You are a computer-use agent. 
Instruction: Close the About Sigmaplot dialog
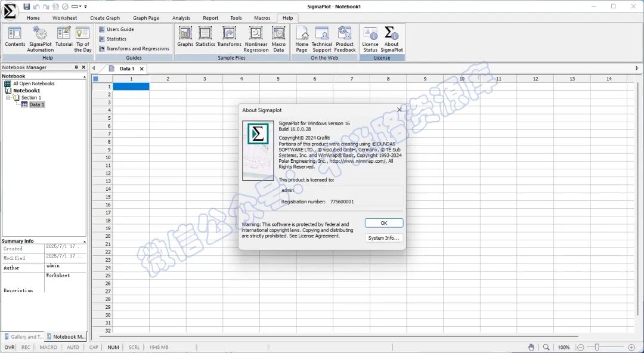[x=399, y=110]
